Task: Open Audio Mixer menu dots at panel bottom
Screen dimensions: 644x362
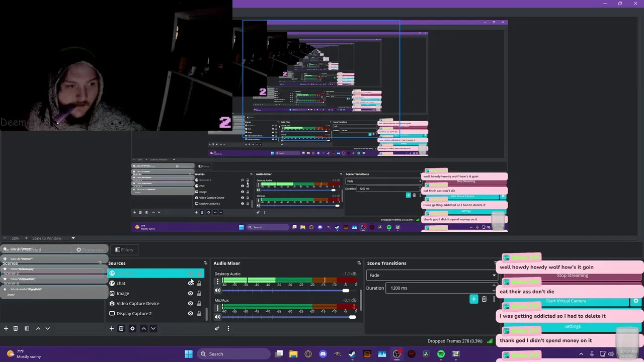Action: (x=228, y=328)
